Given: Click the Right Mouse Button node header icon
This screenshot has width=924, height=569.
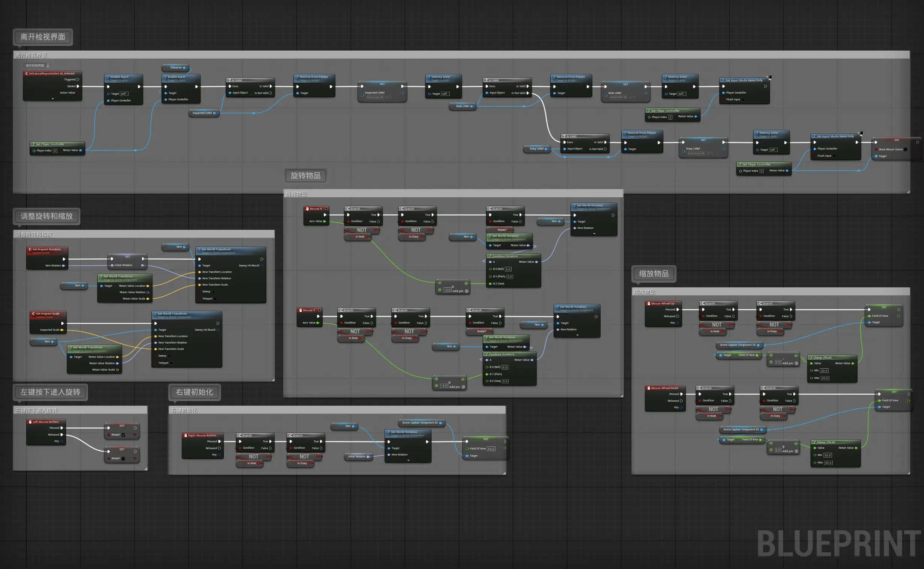Looking at the screenshot, I should tap(186, 436).
